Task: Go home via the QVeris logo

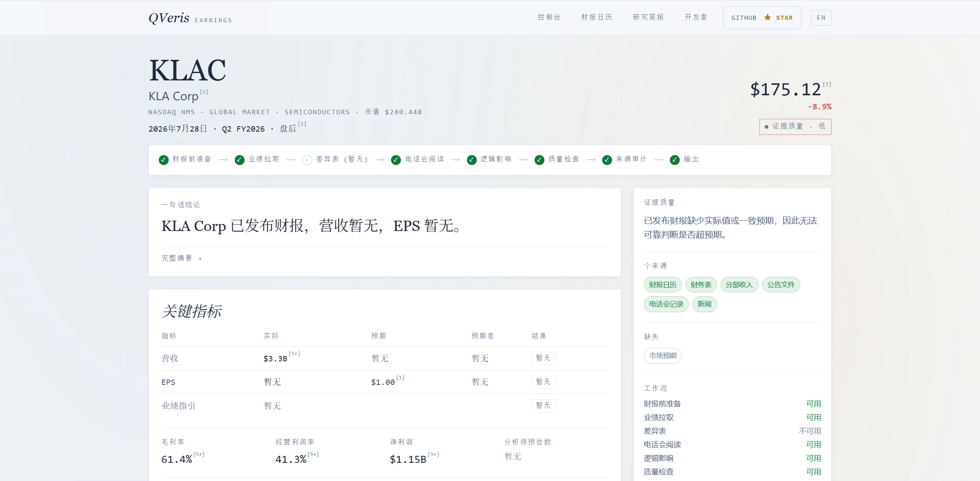Action: 190,18
